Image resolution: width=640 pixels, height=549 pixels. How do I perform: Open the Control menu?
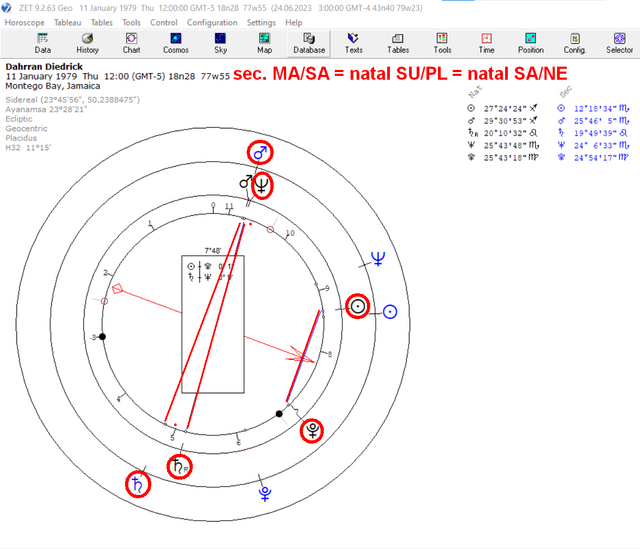coord(164,22)
